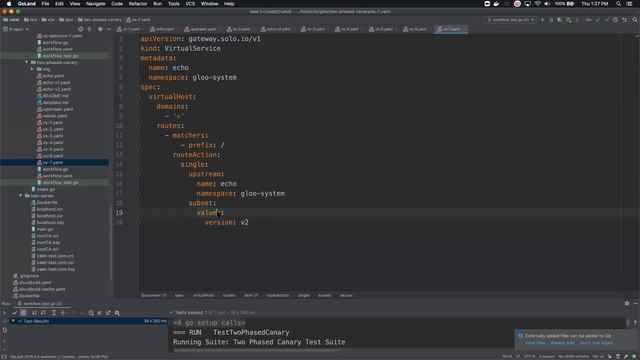Open the Run panel settings gear
The height and width of the screenshot is (360, 640).
[627, 303]
